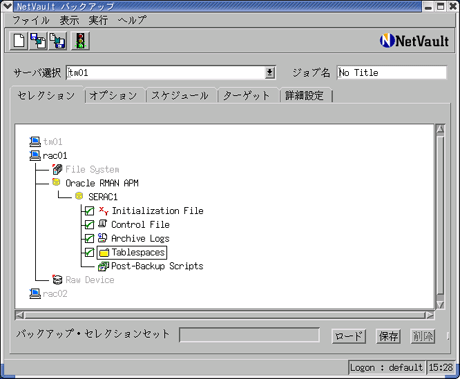This screenshot has width=460, height=379.
Task: Click the vertical scrollbar down arrow
Action: [440, 304]
